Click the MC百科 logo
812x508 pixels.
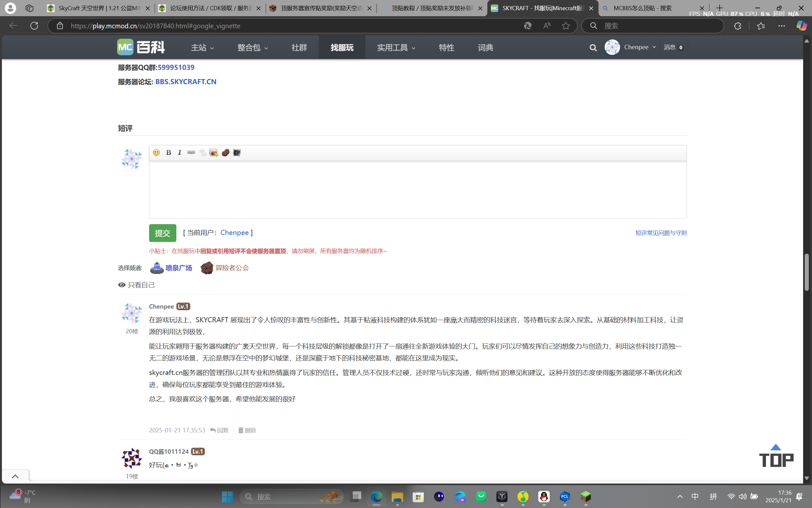141,47
